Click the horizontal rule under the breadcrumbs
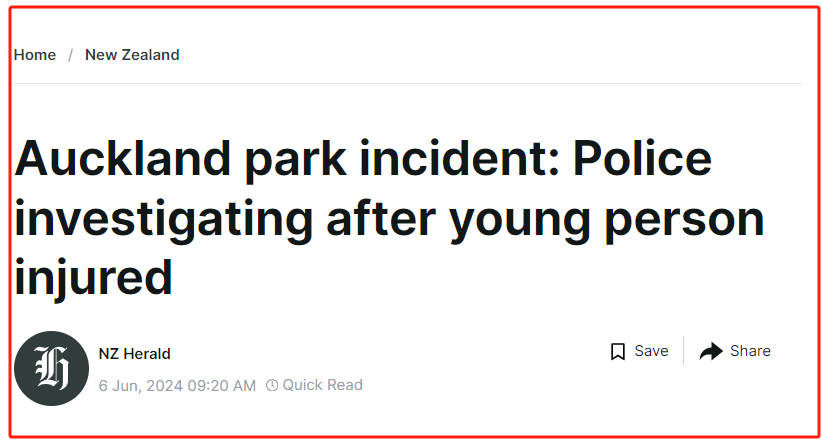 click(407, 83)
